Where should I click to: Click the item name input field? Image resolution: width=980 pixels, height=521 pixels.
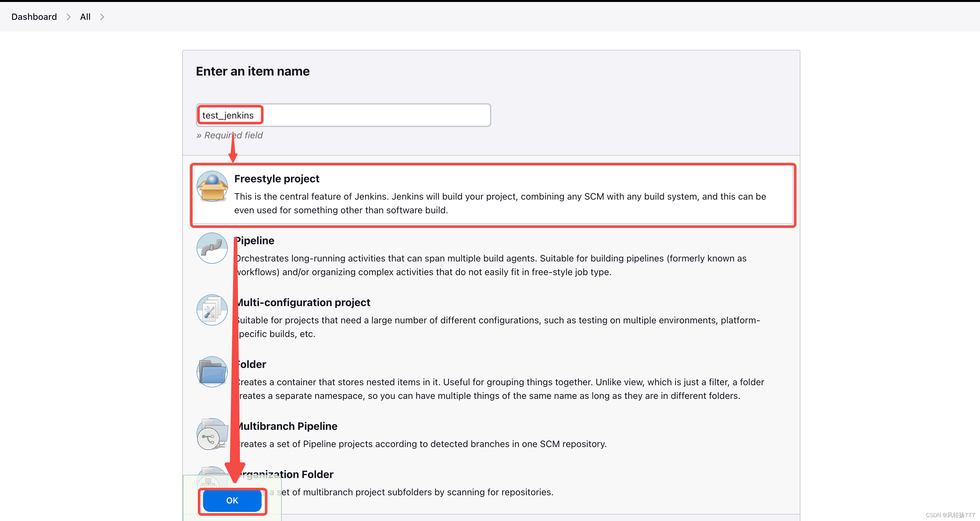tap(344, 115)
